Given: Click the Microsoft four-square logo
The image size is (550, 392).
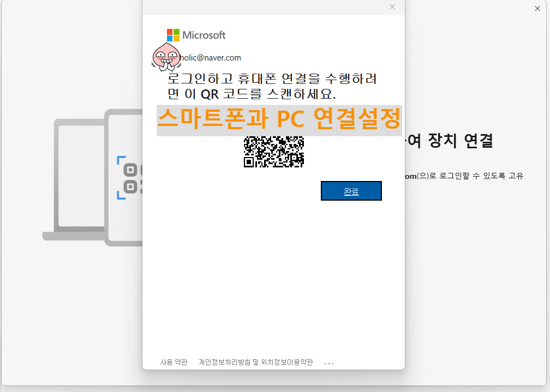Looking at the screenshot, I should pyautogui.click(x=174, y=34).
